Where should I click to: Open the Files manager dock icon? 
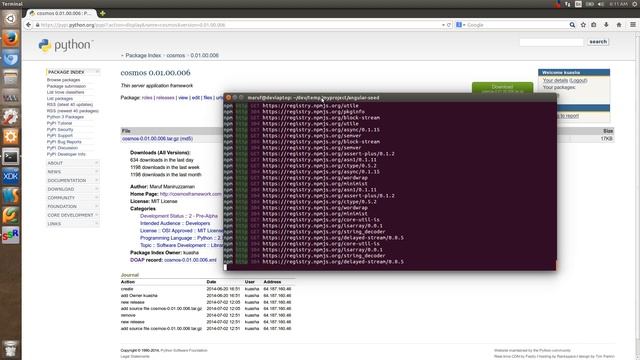(x=11, y=78)
